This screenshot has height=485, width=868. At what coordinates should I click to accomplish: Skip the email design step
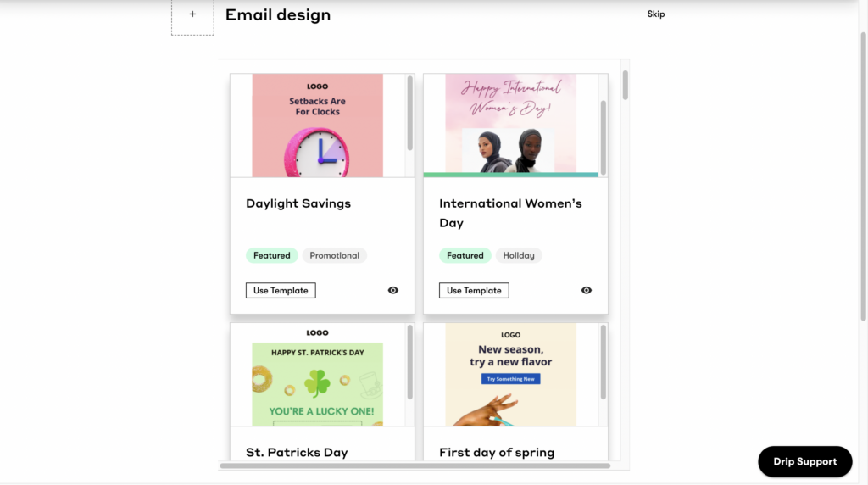click(656, 14)
